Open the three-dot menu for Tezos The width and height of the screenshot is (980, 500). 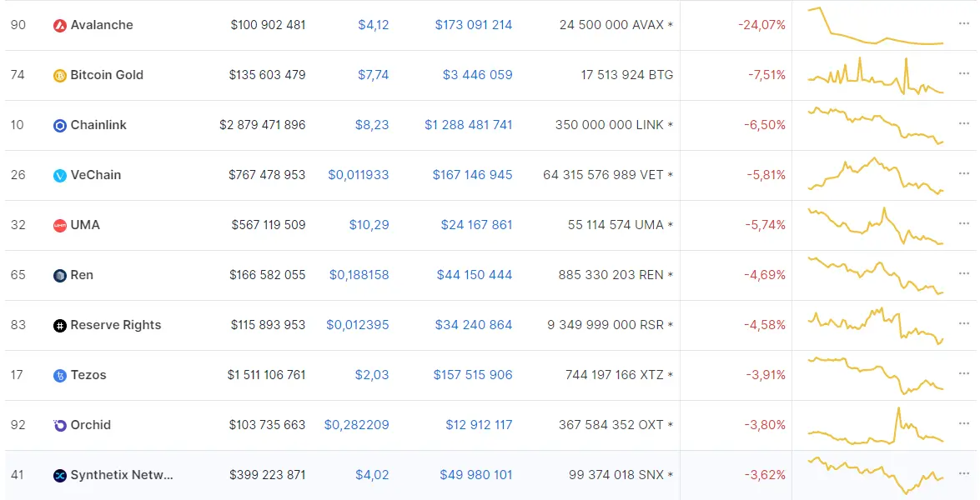pyautogui.click(x=964, y=373)
